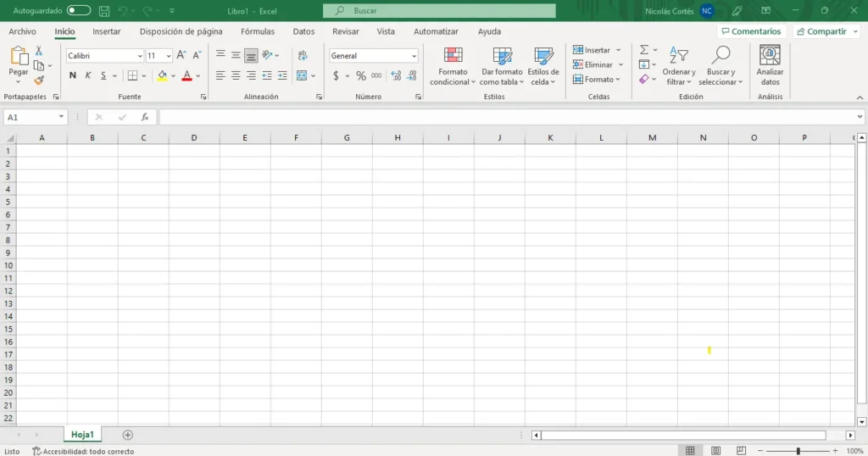Switch to the Datos tab
Image resolution: width=868 pixels, height=456 pixels.
[303, 31]
